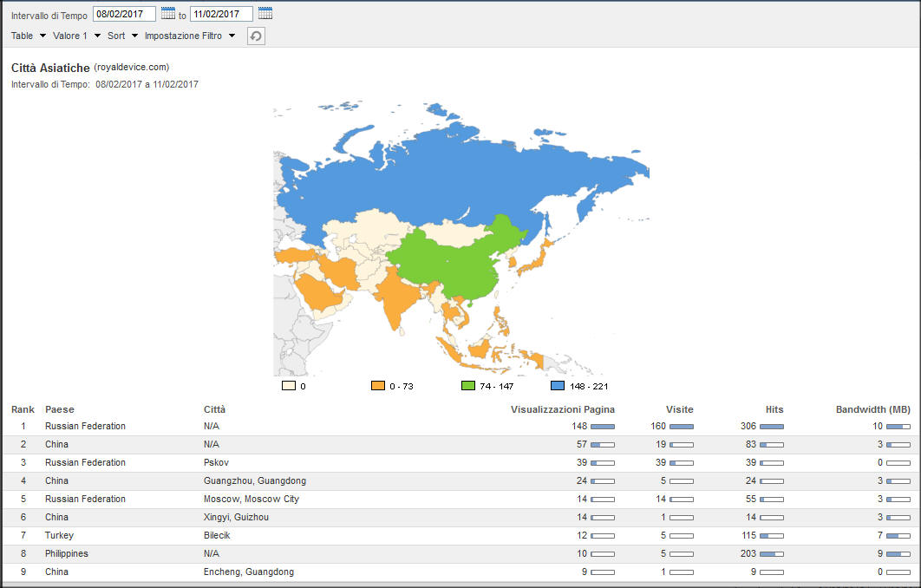This screenshot has height=588, width=921.
Task: Click the refresh report icon
Action: (256, 36)
